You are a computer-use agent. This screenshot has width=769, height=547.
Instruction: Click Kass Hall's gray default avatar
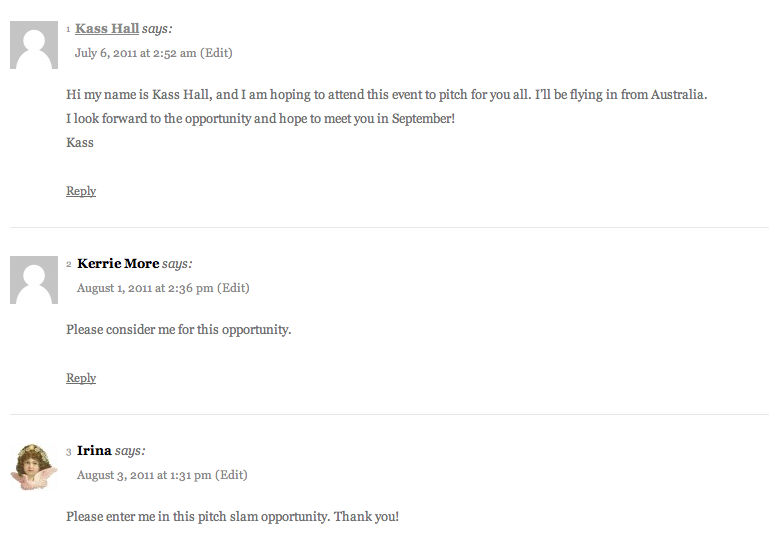34,45
